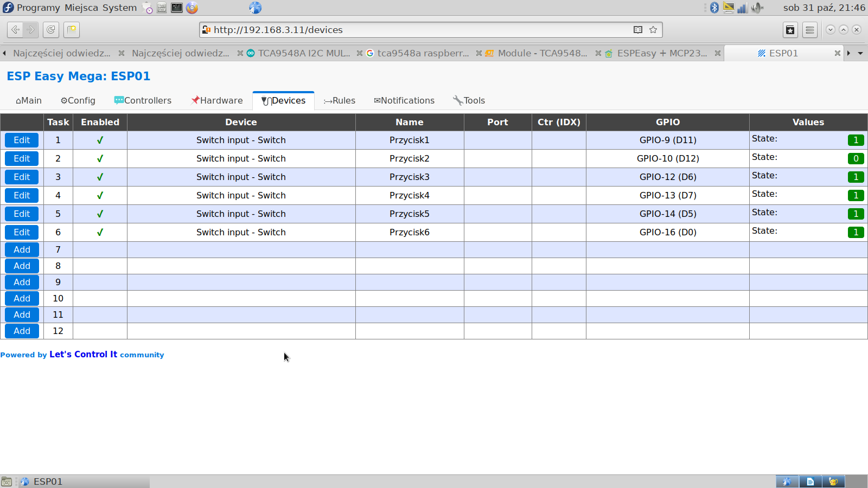
Task: Click the web browser globe launcher
Action: [x=256, y=8]
